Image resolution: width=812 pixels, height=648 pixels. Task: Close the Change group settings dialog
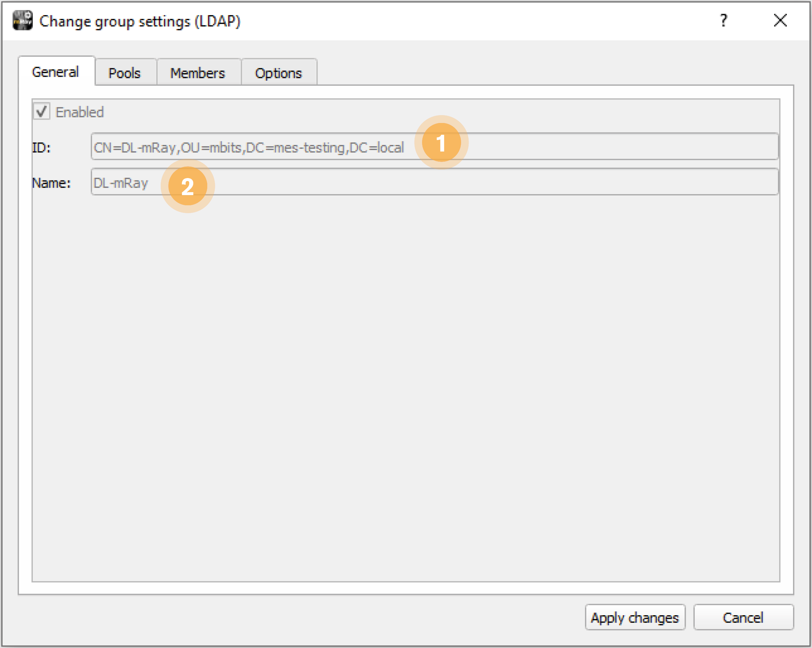click(x=780, y=21)
